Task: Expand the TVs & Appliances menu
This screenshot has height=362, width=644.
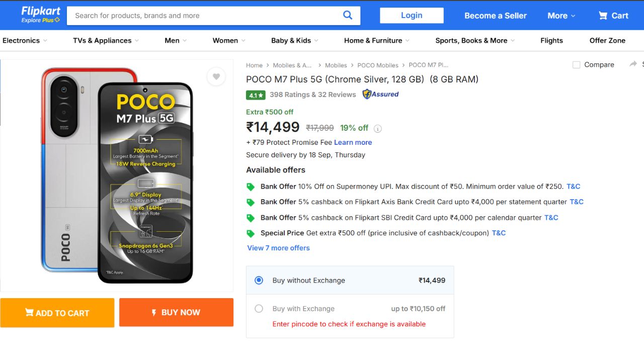Action: pyautogui.click(x=106, y=41)
